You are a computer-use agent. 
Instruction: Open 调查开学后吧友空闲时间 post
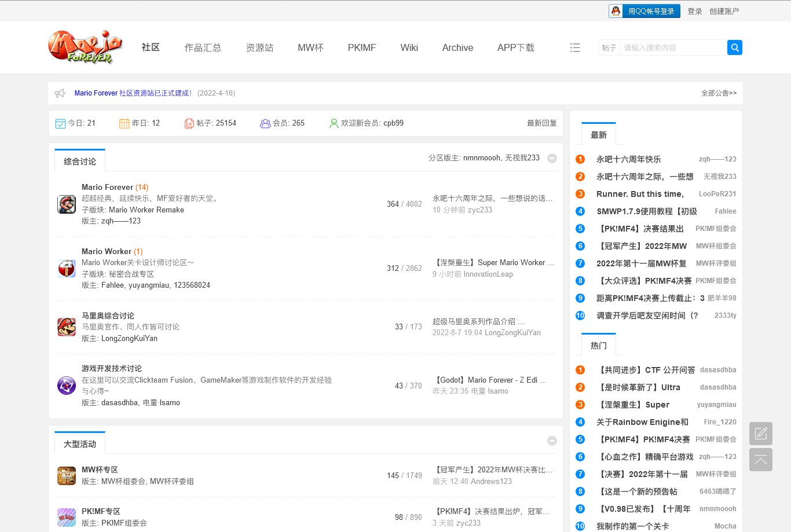[x=647, y=315]
